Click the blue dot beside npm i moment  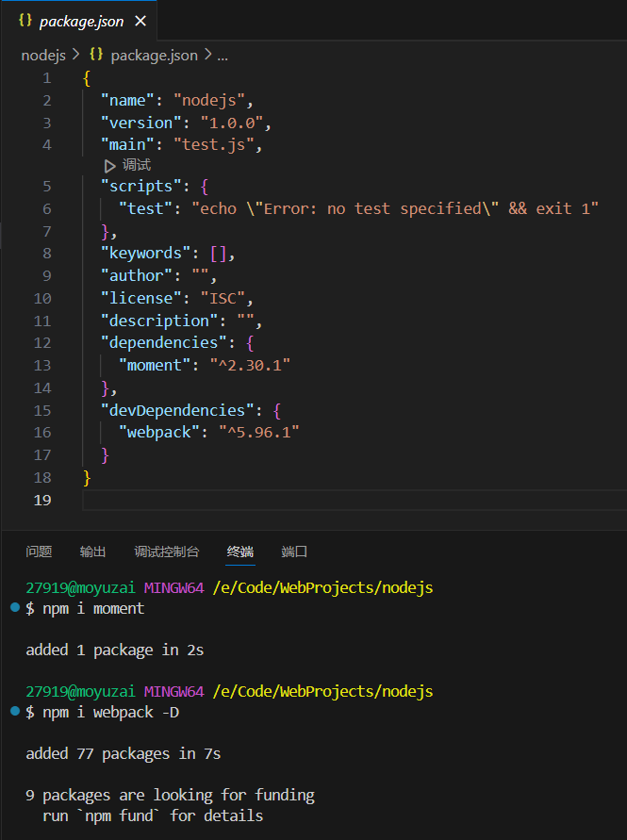click(15, 607)
